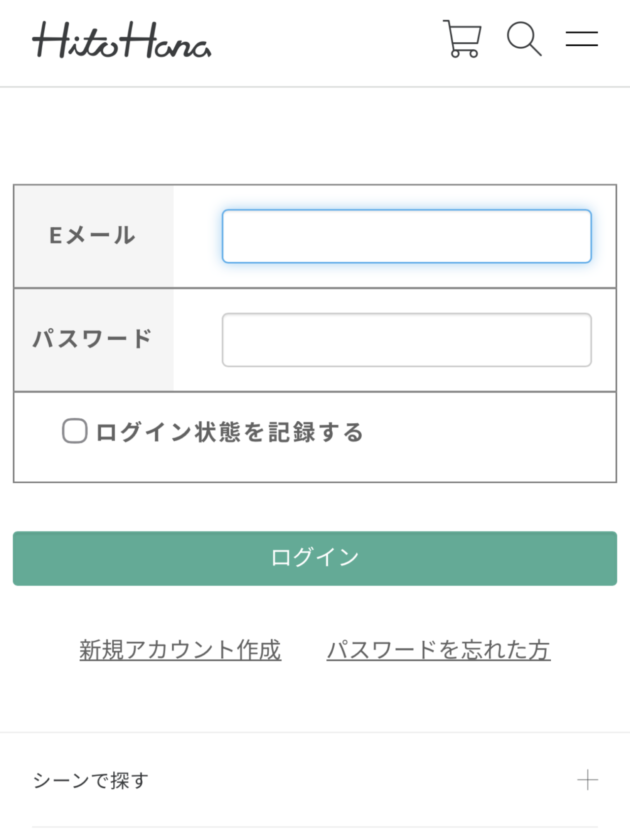Click the Eメール field label
Viewport: 630px width, 840px height.
coord(93,236)
